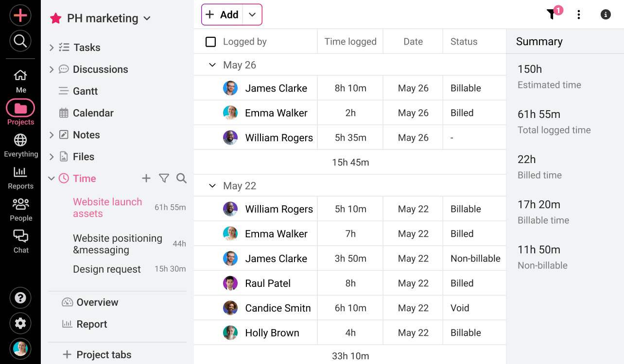The height and width of the screenshot is (364, 624).
Task: Collapse the May 22 group
Action: 212,185
